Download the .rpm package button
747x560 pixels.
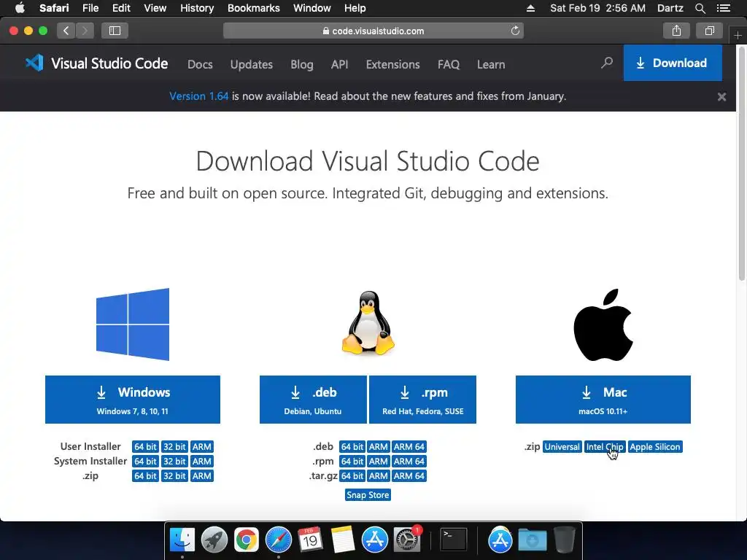pos(422,400)
